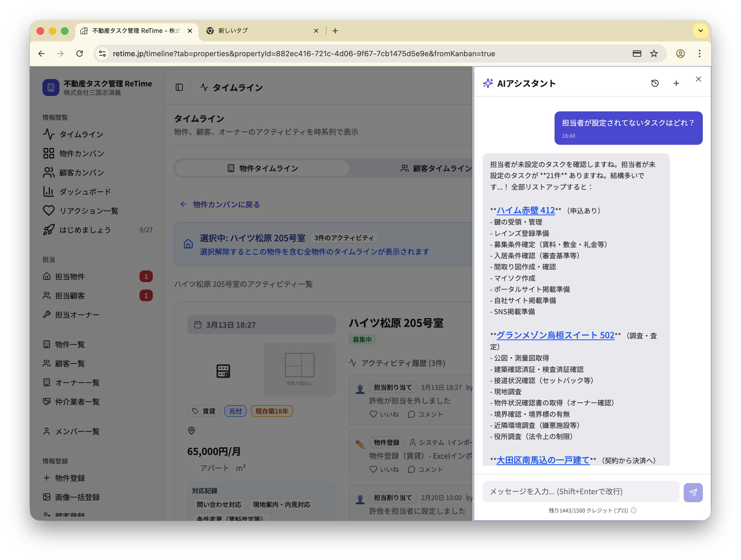
Task: Click コメント on the 担当割り当て activity
Action: coord(425,414)
